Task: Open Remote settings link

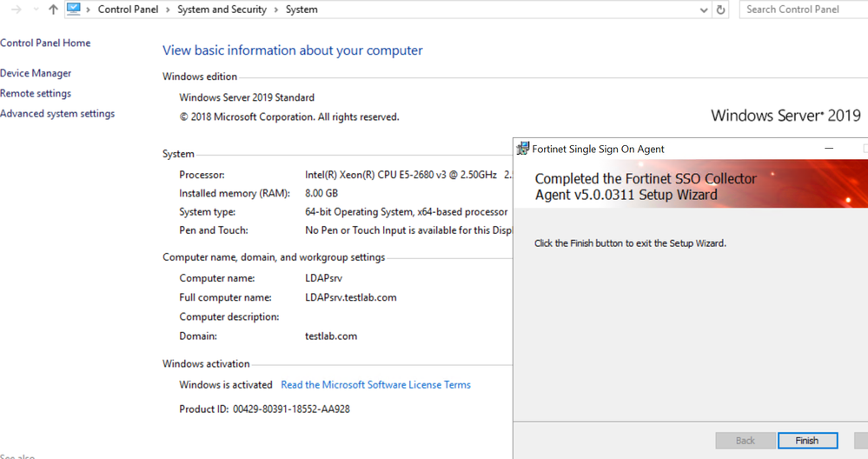Action: pyautogui.click(x=36, y=93)
